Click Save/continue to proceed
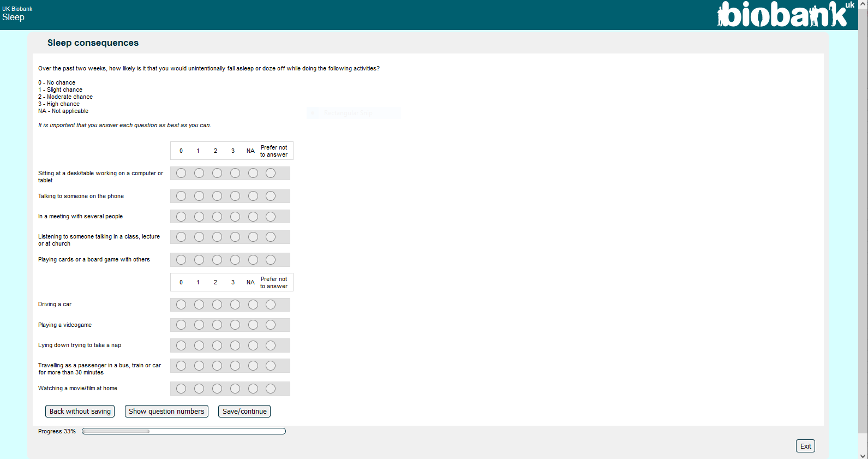The width and height of the screenshot is (868, 459). pos(244,412)
